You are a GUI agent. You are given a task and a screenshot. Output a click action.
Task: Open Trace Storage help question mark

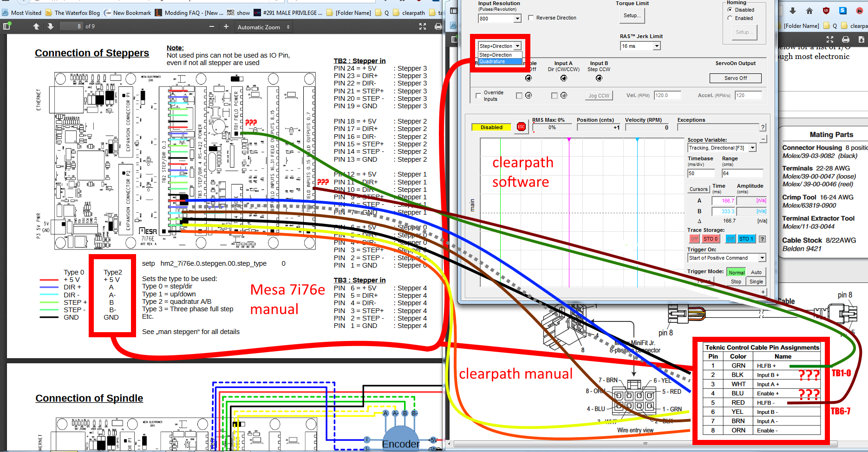pyautogui.click(x=762, y=239)
